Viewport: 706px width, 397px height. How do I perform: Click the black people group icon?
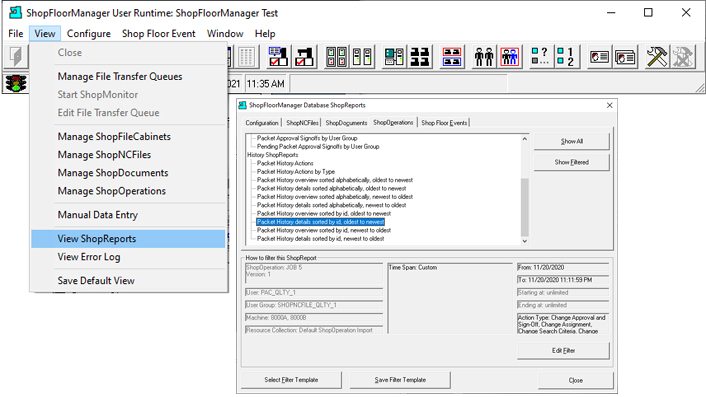tap(484, 57)
